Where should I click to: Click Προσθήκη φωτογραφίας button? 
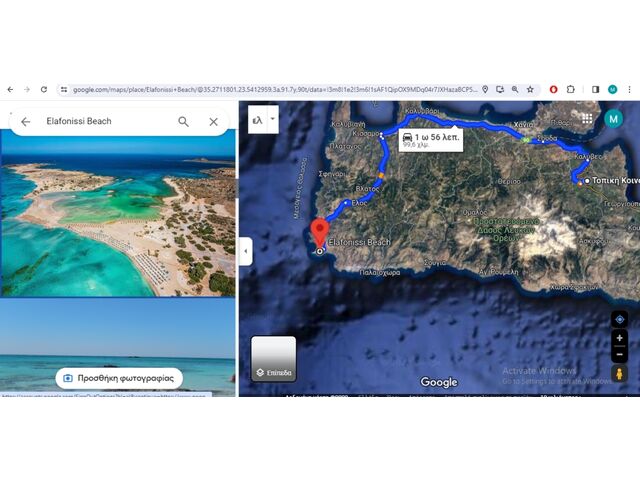coord(119,378)
